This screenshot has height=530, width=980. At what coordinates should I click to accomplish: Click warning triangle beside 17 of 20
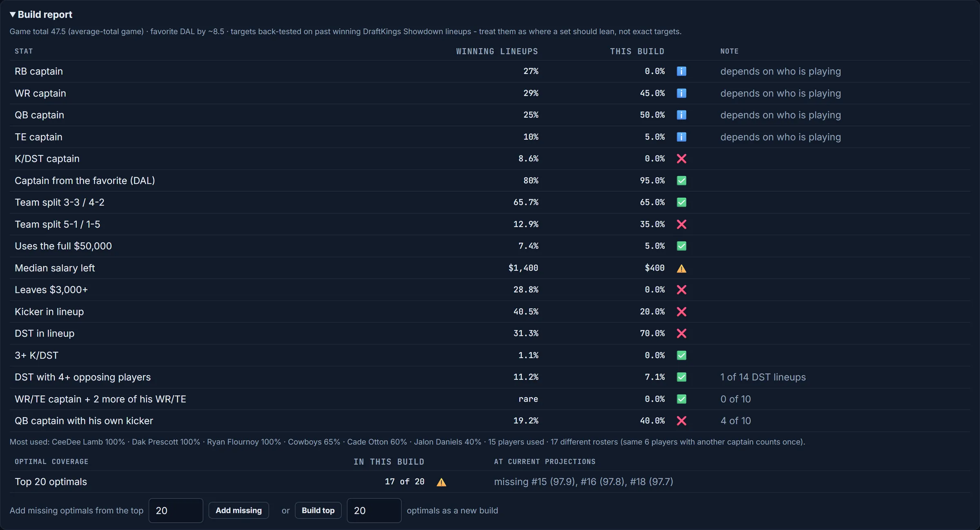tap(441, 482)
